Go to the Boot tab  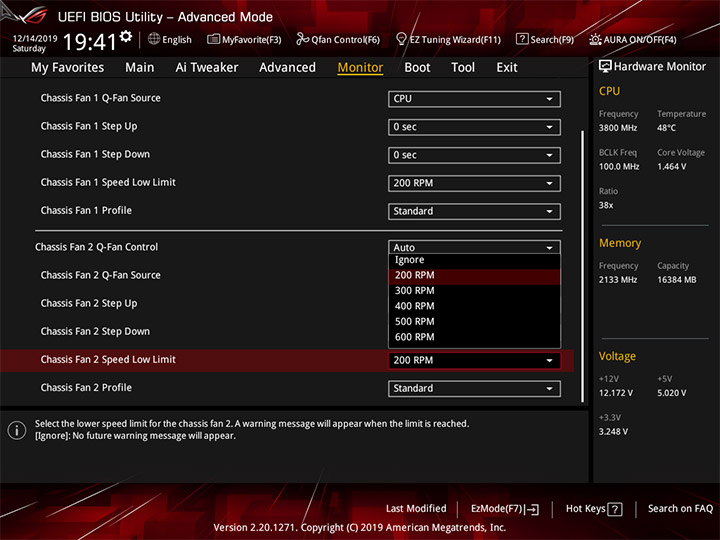tap(417, 68)
